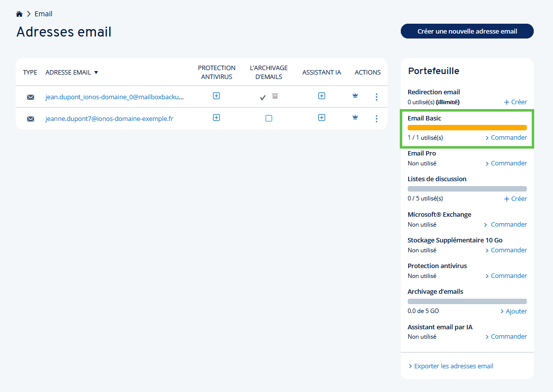Open three-dot actions menu for jeanne.dupont7
The image size is (553, 392).
coord(377,118)
